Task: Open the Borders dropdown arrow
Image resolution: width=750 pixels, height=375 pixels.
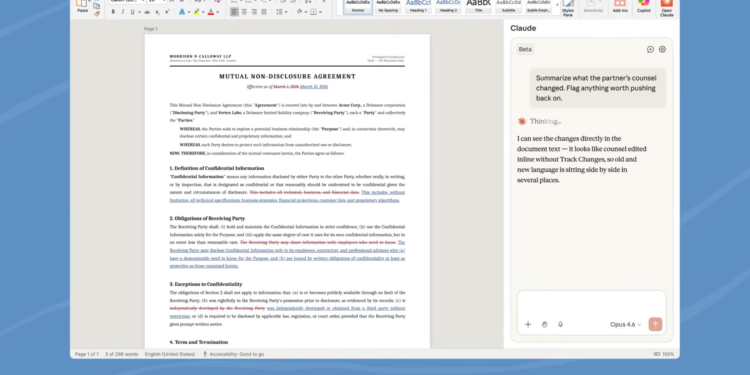Action: coord(320,12)
